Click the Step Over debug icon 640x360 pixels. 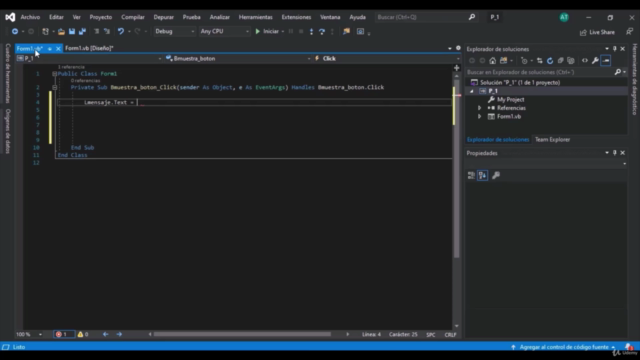pyautogui.click(x=322, y=31)
